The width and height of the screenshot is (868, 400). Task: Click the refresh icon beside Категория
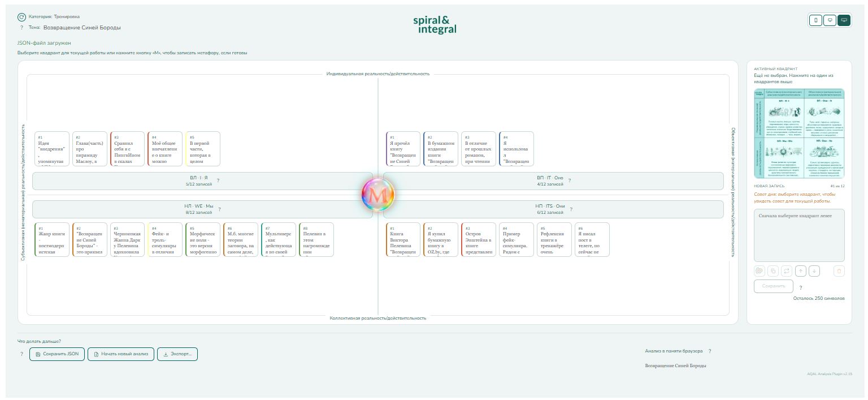21,17
